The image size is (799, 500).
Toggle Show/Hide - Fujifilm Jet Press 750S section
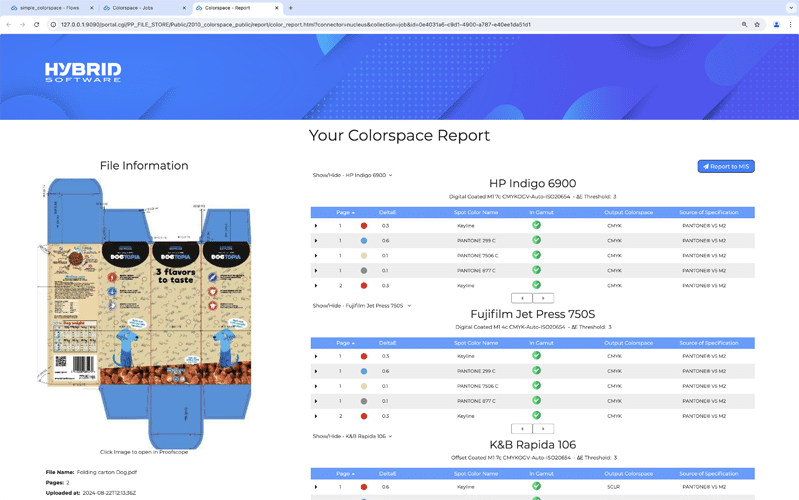coord(361,306)
